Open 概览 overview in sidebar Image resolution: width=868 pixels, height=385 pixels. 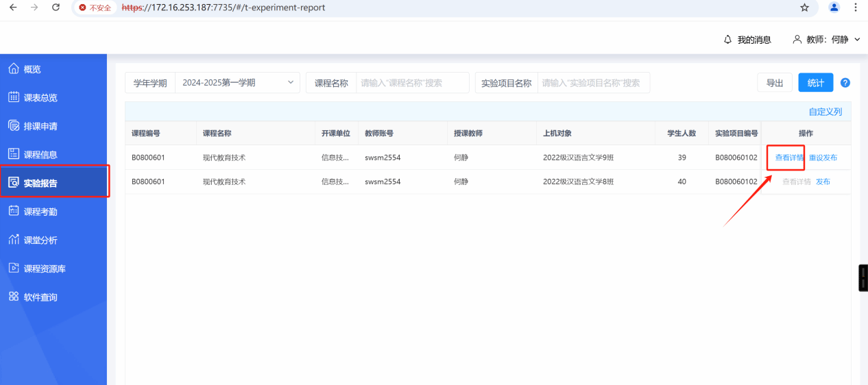point(32,69)
